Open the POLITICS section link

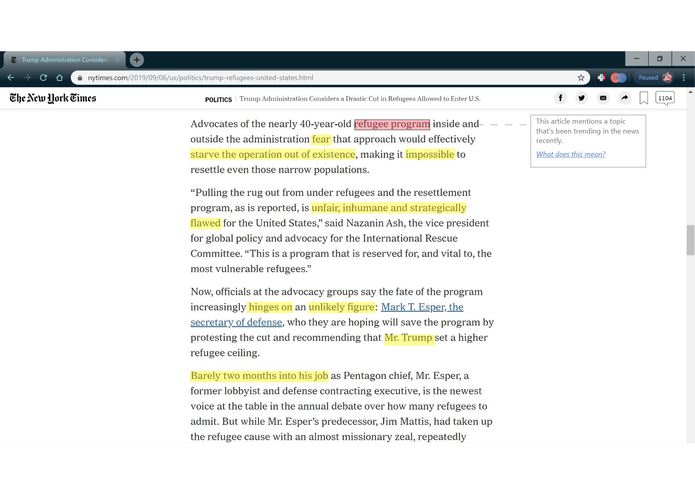point(218,99)
